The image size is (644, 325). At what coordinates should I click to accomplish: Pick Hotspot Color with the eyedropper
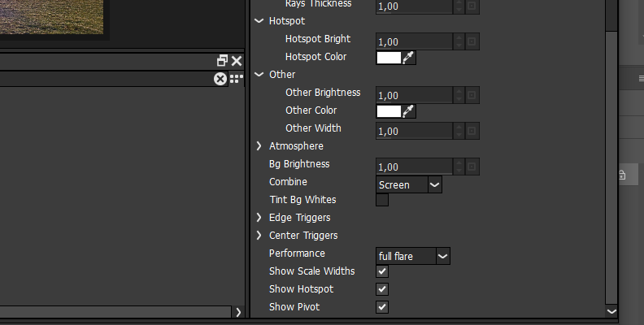(x=408, y=58)
